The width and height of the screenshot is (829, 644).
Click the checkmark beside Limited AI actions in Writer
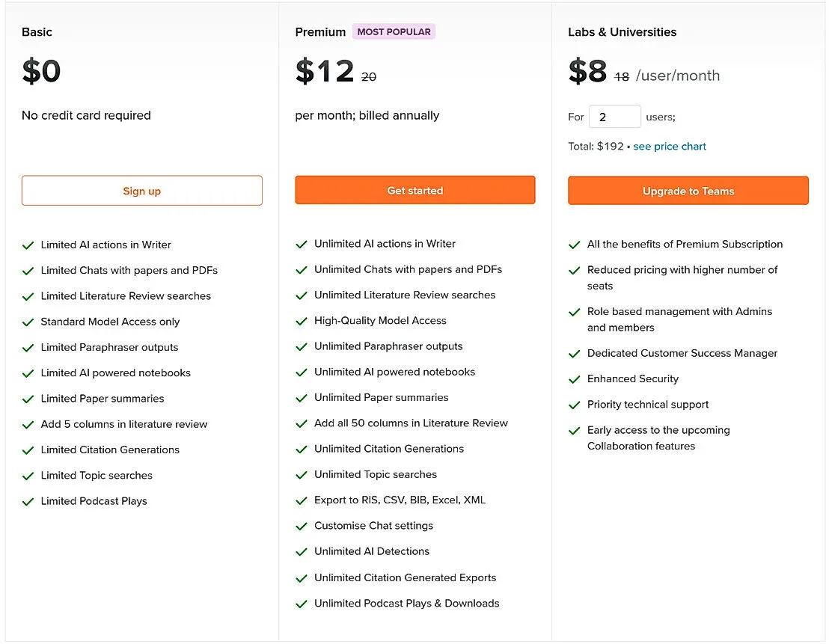pos(28,245)
